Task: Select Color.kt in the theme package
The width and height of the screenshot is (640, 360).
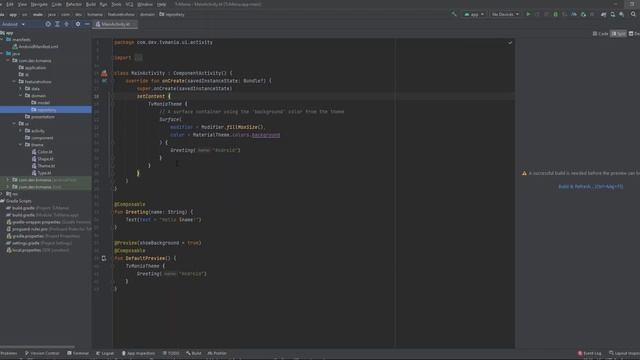Action: point(42,152)
